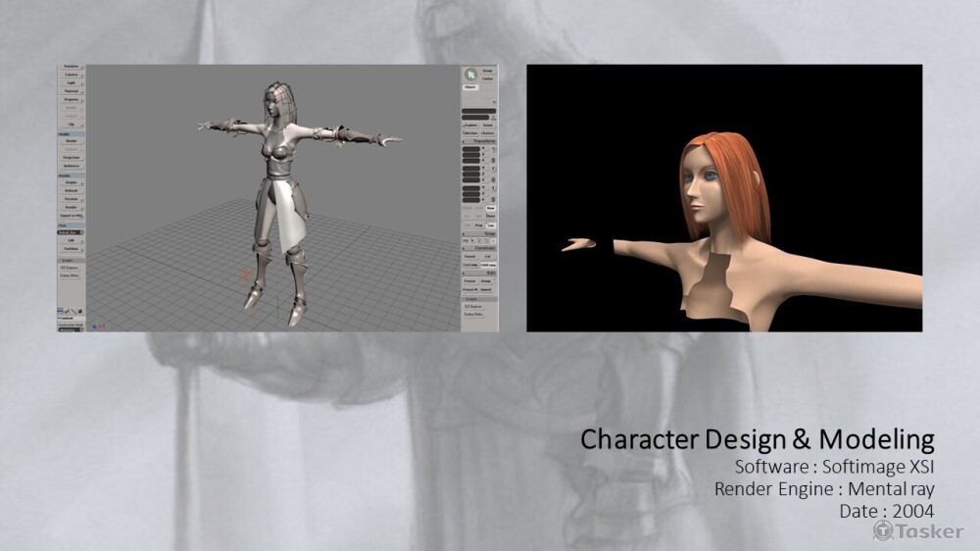This screenshot has height=551, width=980.
Task: Toggle the Sym symmetry mode button
Action: pyautogui.click(x=490, y=225)
